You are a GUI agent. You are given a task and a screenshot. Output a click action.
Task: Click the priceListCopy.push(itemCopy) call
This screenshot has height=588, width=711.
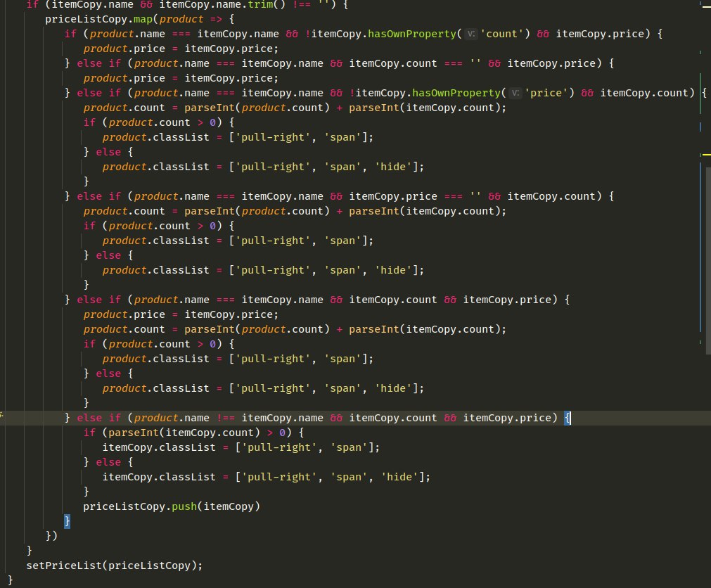pyautogui.click(x=172, y=506)
